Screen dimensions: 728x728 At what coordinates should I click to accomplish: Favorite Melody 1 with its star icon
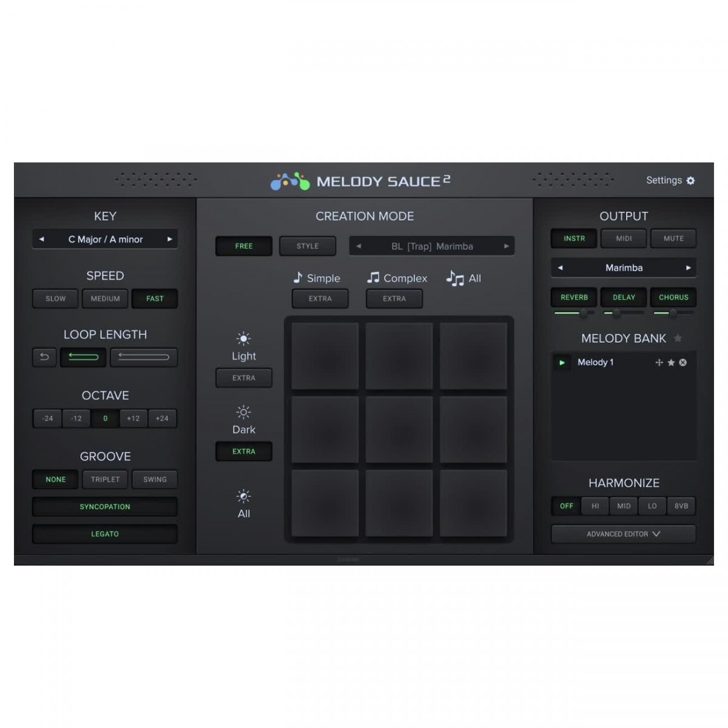click(x=671, y=363)
